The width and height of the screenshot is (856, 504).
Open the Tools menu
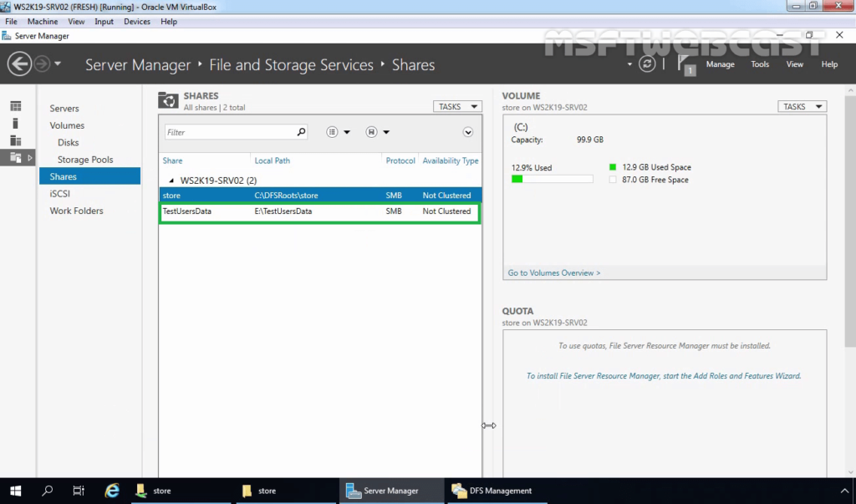pos(760,64)
